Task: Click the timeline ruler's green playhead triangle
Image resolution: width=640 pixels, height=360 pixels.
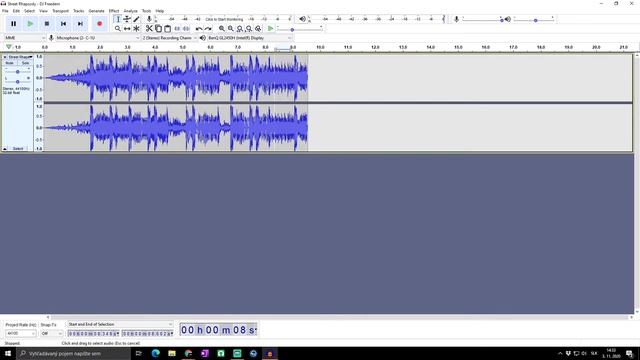Action: (x=9, y=47)
